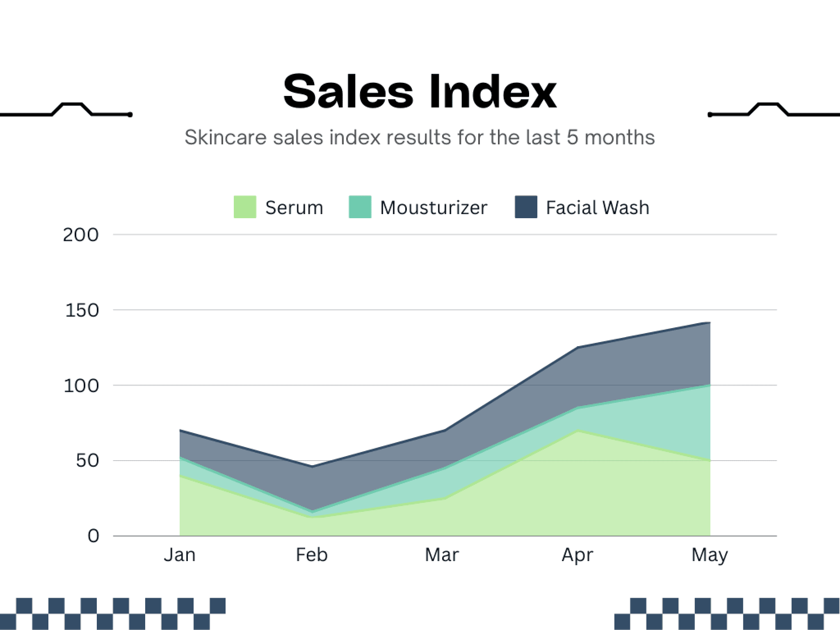Select the Mousturizer legend label
Viewport: 840px width, 630px height.
tap(434, 208)
